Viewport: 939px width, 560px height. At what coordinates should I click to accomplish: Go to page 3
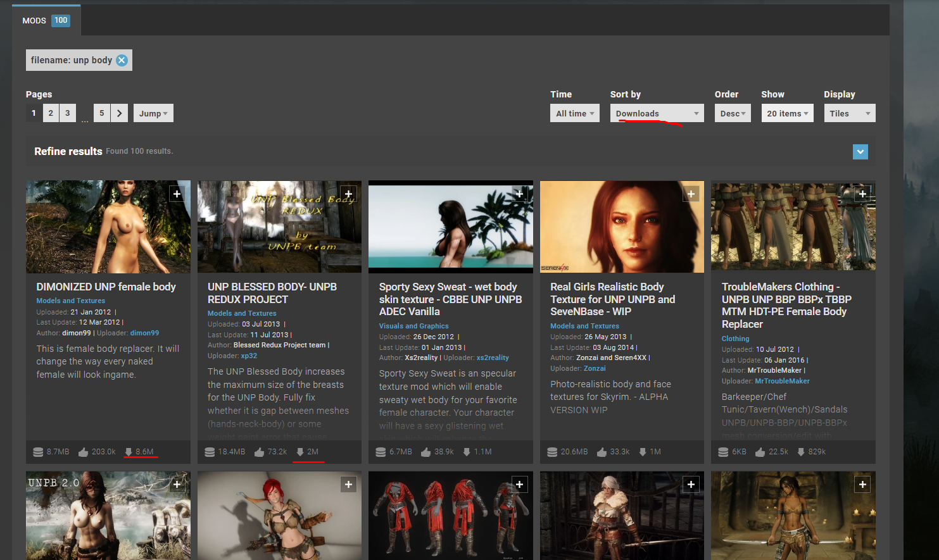[68, 113]
